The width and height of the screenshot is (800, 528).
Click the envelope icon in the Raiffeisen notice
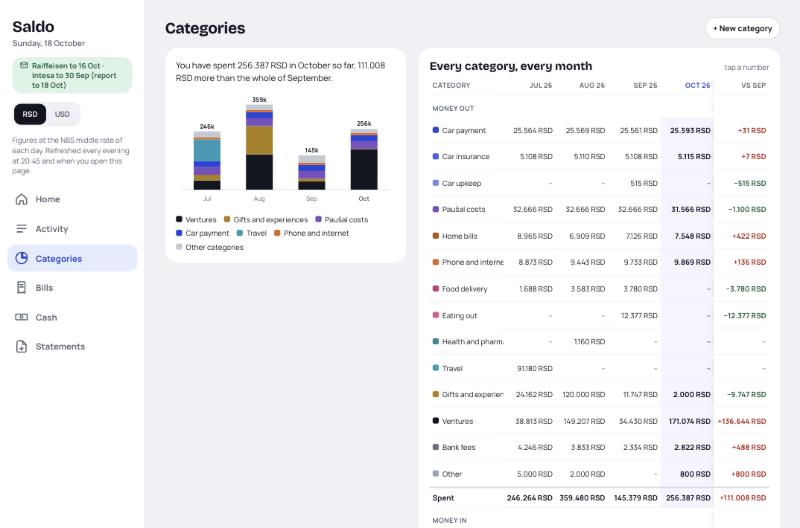24,65
